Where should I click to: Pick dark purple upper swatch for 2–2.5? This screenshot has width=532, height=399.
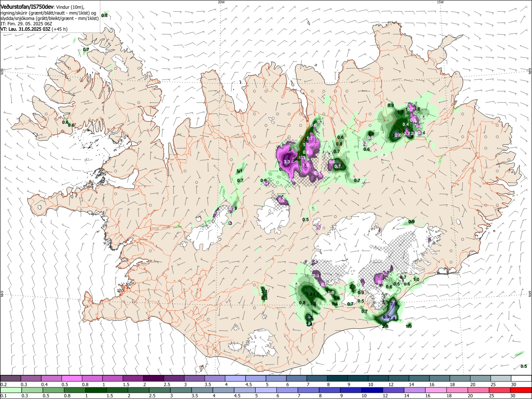153,379
